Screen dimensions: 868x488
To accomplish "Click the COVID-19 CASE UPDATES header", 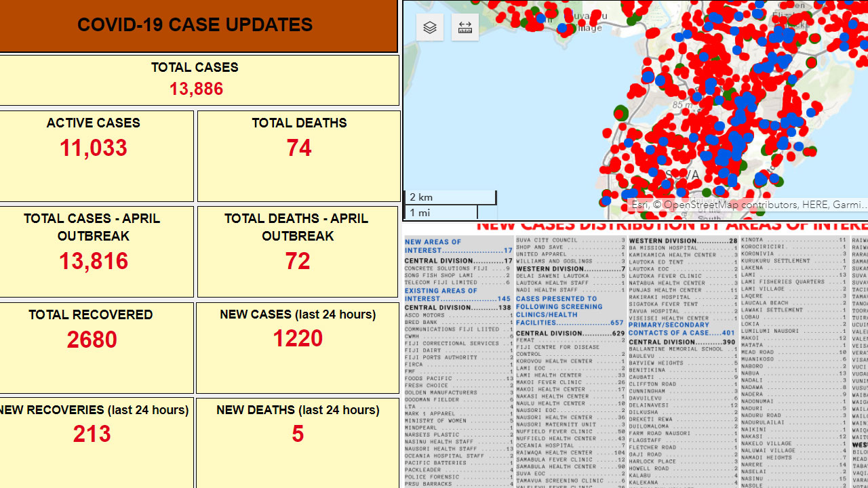I will pos(195,25).
